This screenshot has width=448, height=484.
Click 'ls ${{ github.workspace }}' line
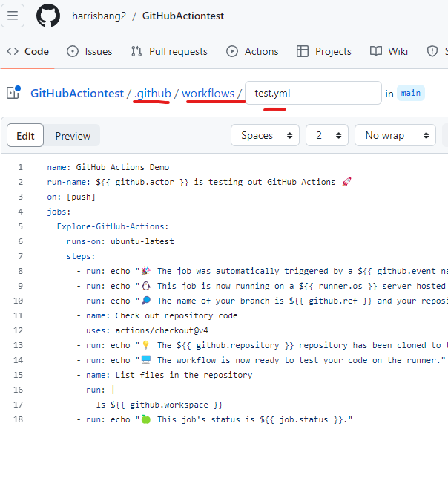coord(159,405)
